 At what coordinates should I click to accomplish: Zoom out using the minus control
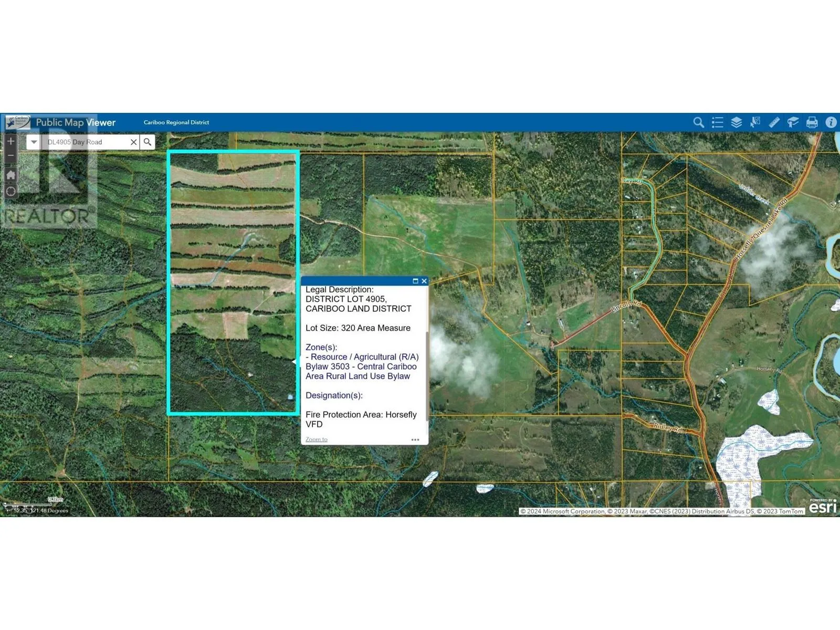[x=10, y=155]
